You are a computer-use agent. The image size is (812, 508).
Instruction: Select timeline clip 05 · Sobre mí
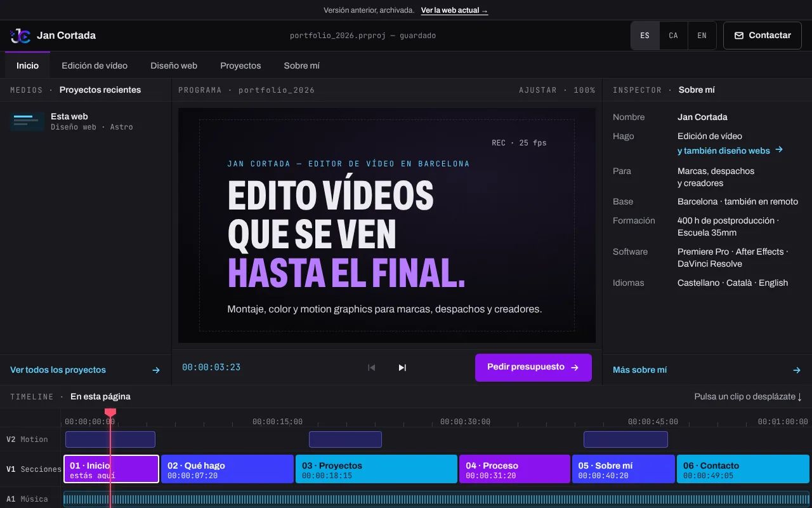click(623, 469)
